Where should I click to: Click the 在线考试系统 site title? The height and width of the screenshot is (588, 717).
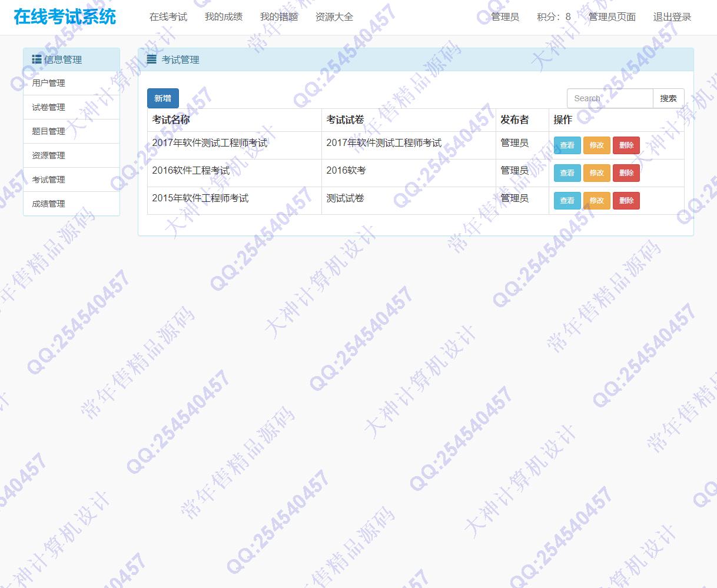65,17
